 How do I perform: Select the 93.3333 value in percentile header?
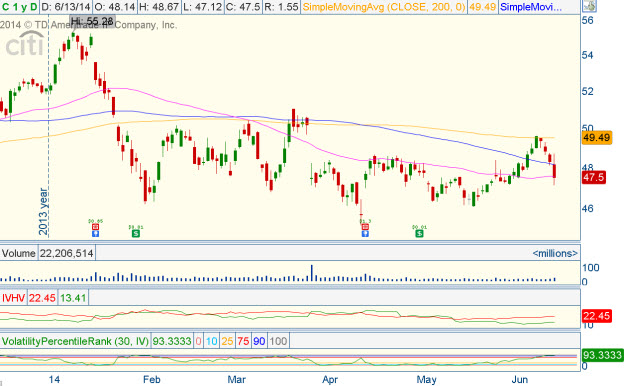click(172, 341)
